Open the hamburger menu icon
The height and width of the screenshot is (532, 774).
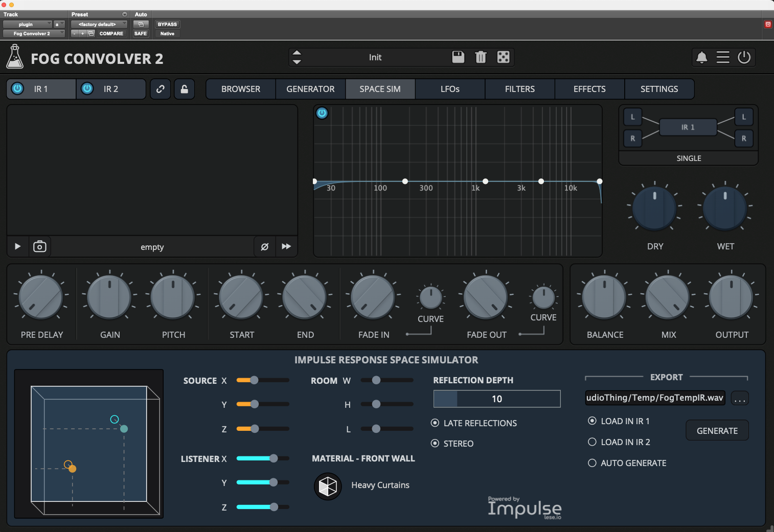(x=723, y=57)
